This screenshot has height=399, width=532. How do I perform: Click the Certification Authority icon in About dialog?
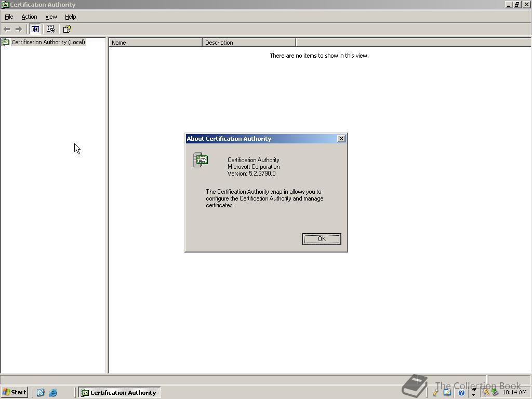pyautogui.click(x=201, y=160)
